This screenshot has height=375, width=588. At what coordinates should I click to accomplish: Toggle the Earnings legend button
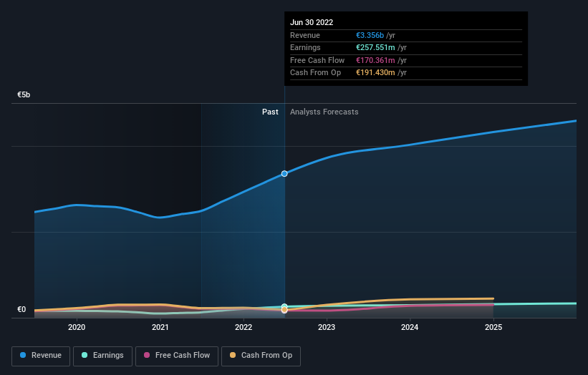click(102, 356)
